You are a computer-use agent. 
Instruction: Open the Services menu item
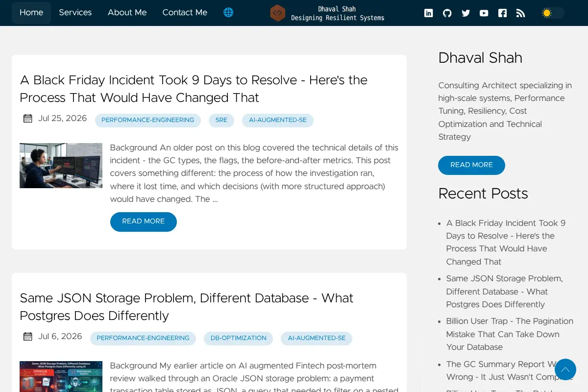[75, 13]
